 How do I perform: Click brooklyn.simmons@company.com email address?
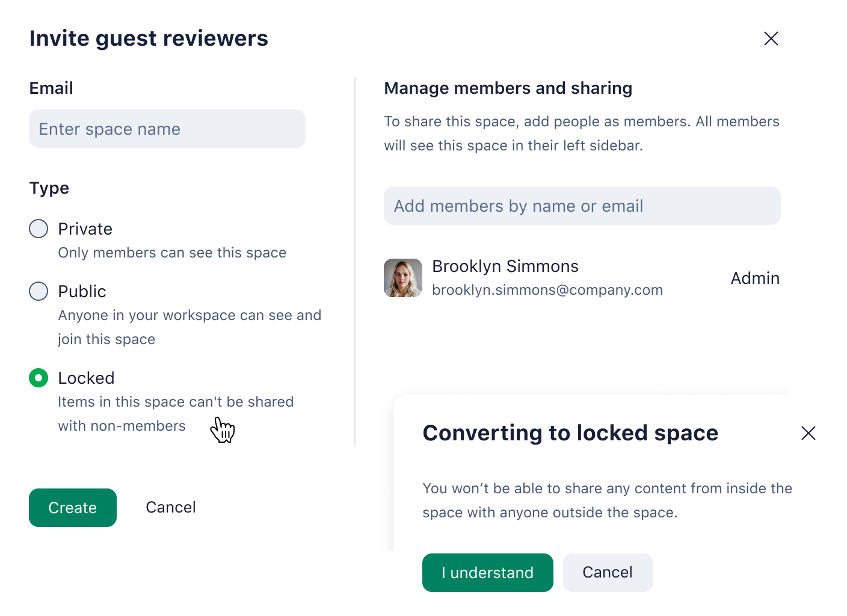547,289
